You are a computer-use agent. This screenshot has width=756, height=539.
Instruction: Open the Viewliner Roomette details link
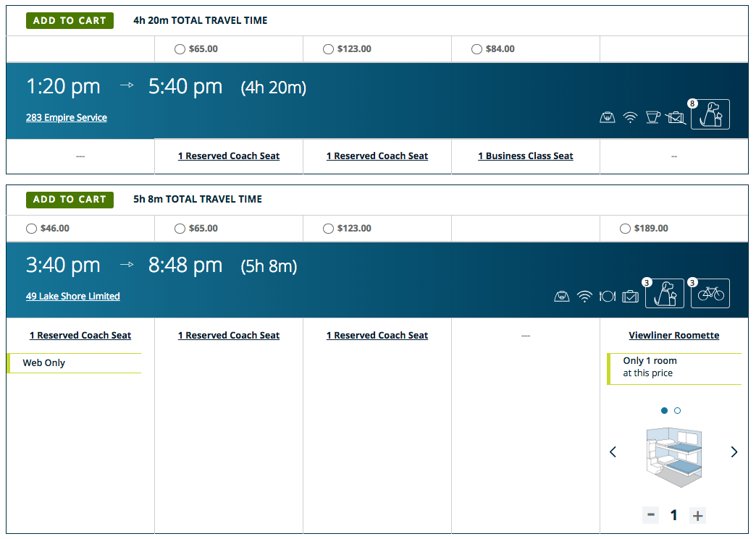click(674, 336)
